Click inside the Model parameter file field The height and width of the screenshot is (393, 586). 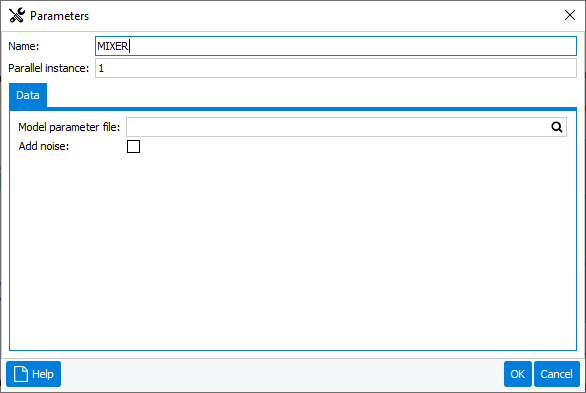tap(337, 127)
